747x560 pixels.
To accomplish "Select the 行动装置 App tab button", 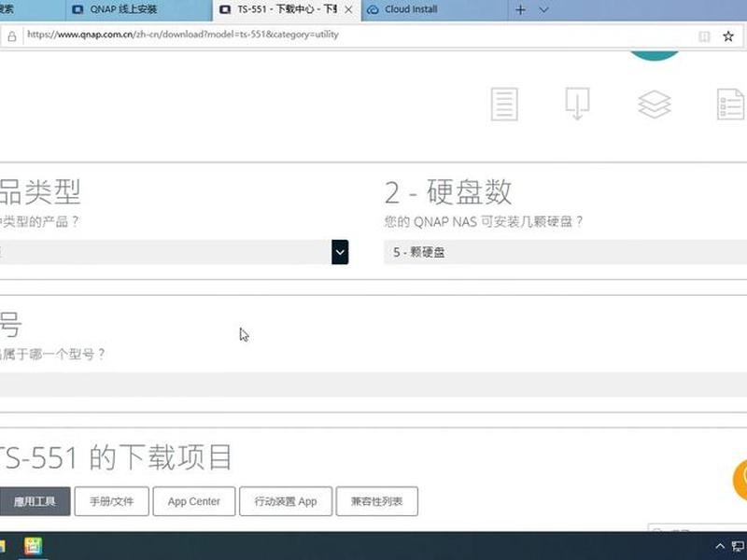I will (286, 501).
